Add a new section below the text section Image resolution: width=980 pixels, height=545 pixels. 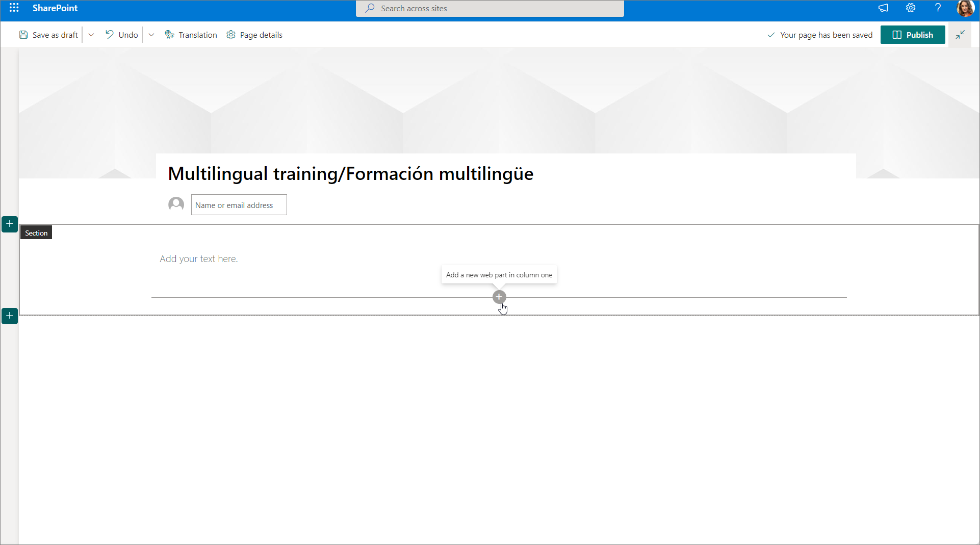click(10, 316)
